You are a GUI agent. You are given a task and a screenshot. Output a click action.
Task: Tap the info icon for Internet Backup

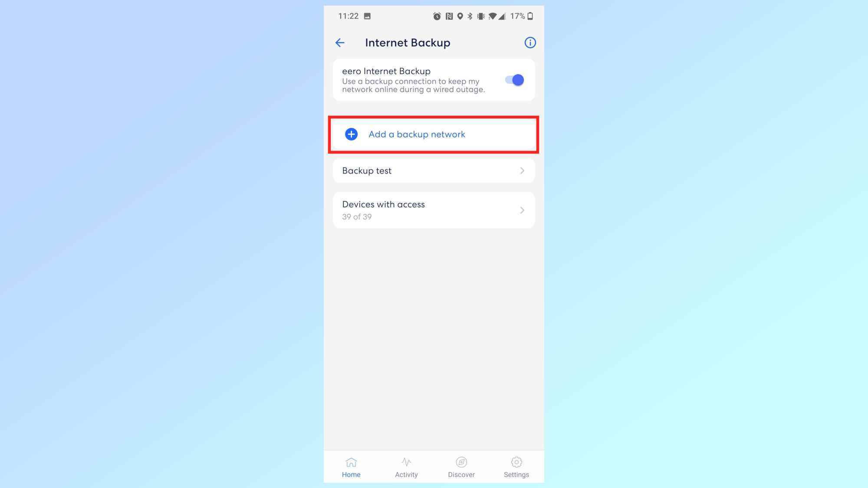[529, 42]
